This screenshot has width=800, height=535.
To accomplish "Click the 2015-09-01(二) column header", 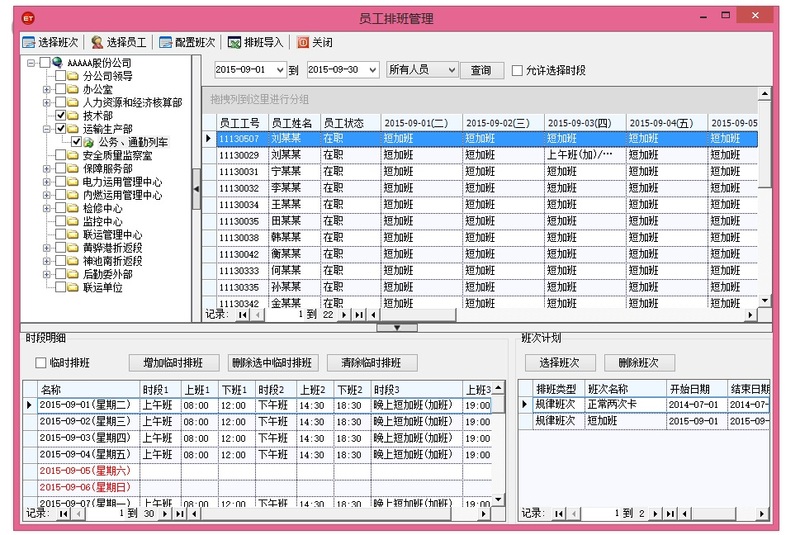I will (421, 123).
